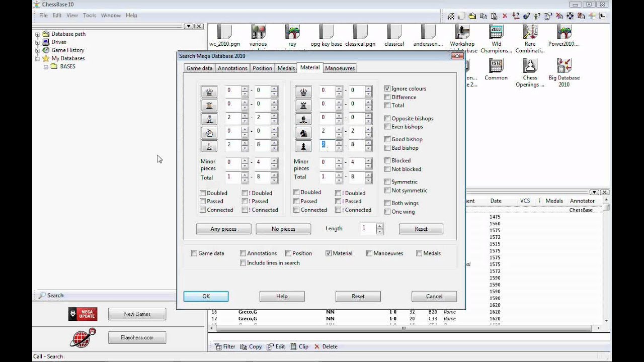
Task: Confirm the search with OK
Action: [206, 296]
